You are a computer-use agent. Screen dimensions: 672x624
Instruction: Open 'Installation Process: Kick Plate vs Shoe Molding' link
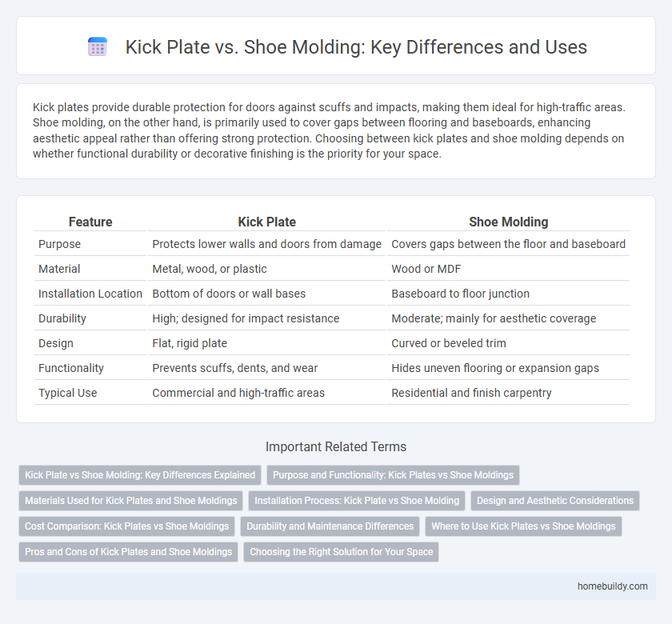click(x=357, y=501)
